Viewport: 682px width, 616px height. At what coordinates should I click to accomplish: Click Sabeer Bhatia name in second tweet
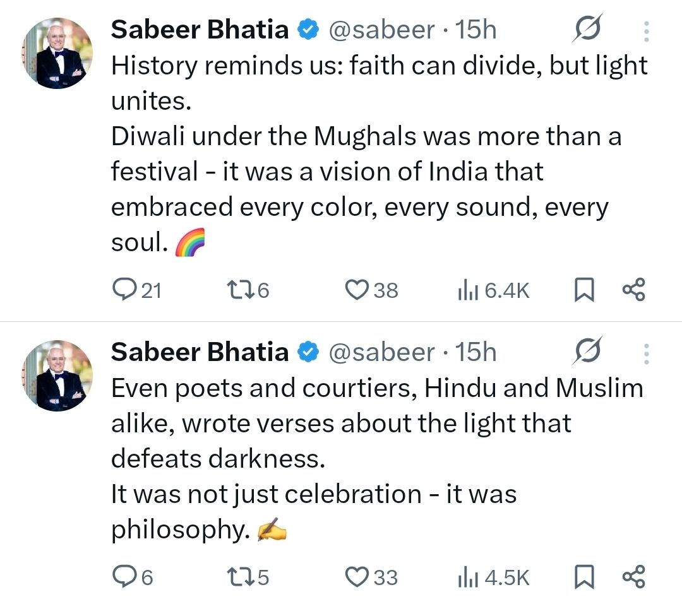click(200, 352)
